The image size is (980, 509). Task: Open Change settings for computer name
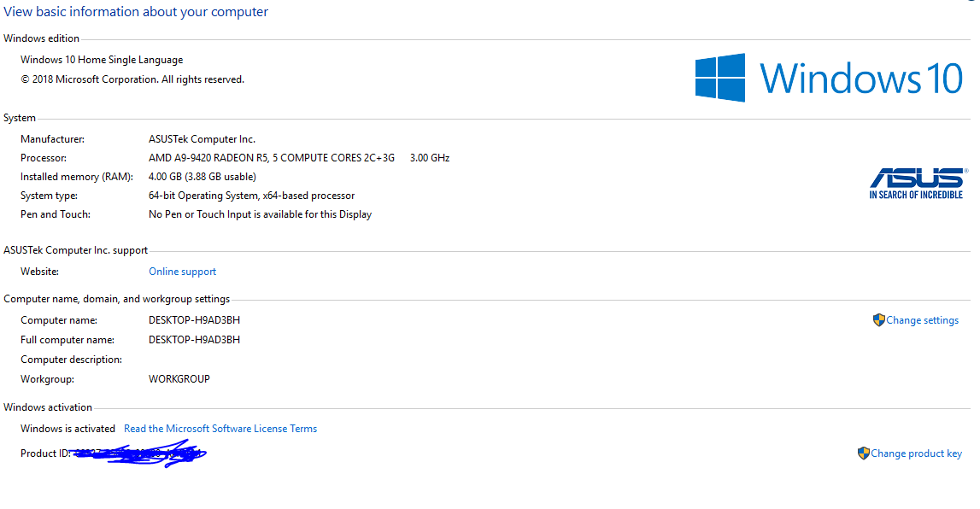tap(922, 319)
